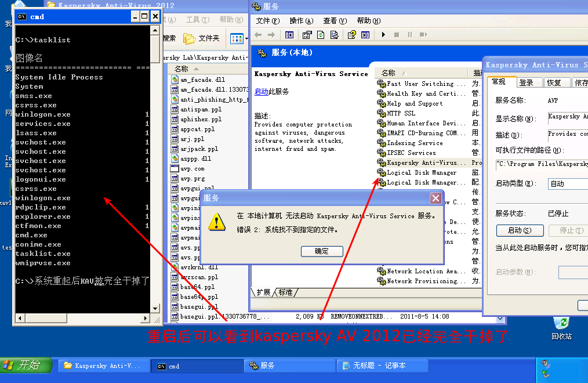The height and width of the screenshot is (383, 588).
Task: Open Help menu in Services window
Action: (369, 21)
